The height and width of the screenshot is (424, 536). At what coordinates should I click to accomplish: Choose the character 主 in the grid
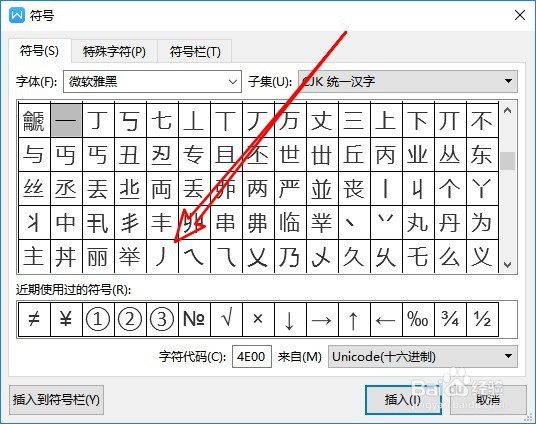coord(34,256)
